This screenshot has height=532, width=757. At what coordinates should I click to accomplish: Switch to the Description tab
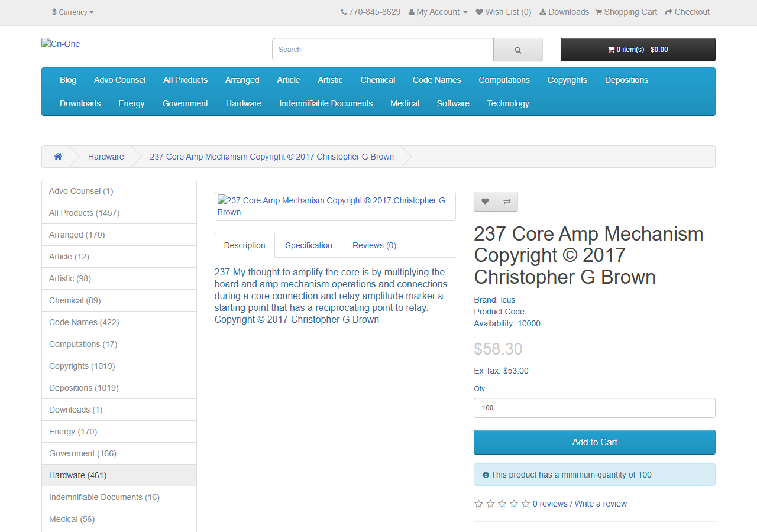245,245
